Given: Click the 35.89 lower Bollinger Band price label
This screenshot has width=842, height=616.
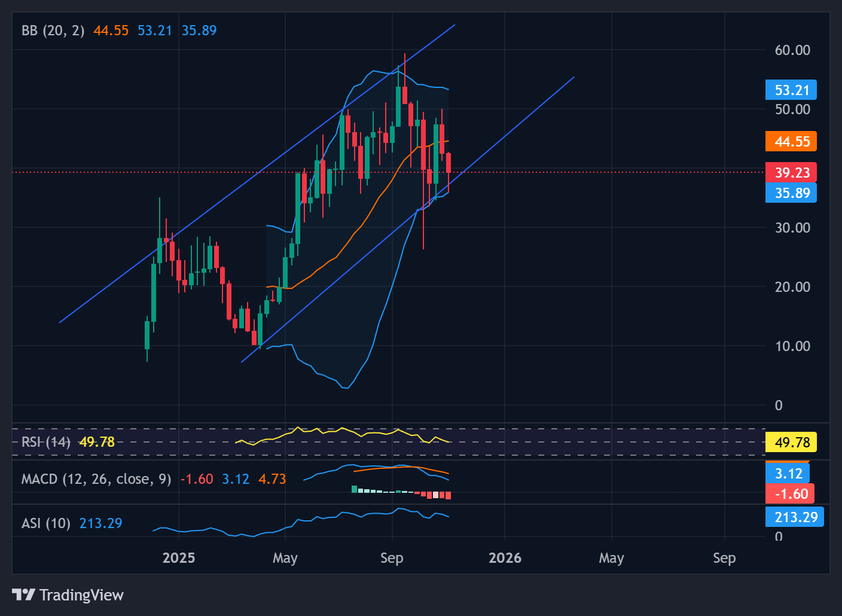Looking at the screenshot, I should coord(791,193).
